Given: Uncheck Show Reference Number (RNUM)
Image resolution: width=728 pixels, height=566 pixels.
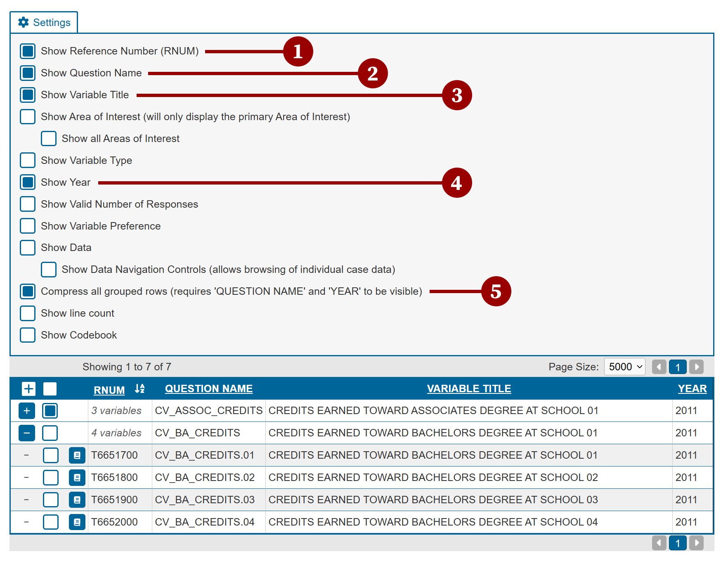Looking at the screenshot, I should click(x=28, y=51).
